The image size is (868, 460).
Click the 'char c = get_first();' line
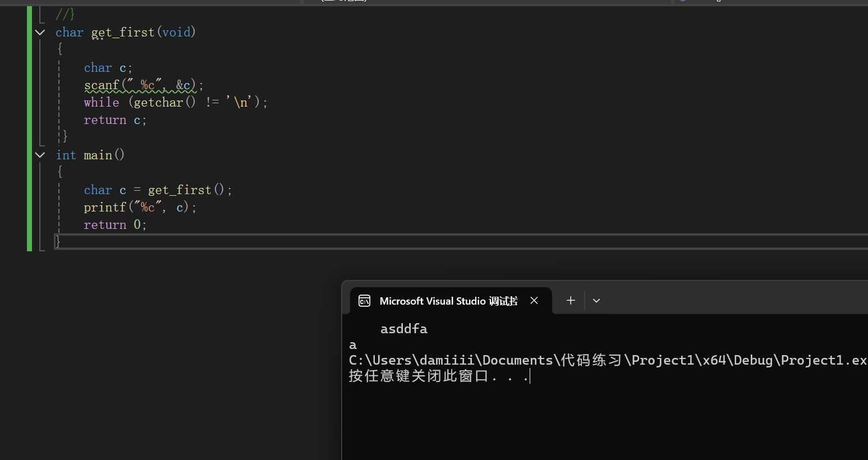tap(158, 190)
